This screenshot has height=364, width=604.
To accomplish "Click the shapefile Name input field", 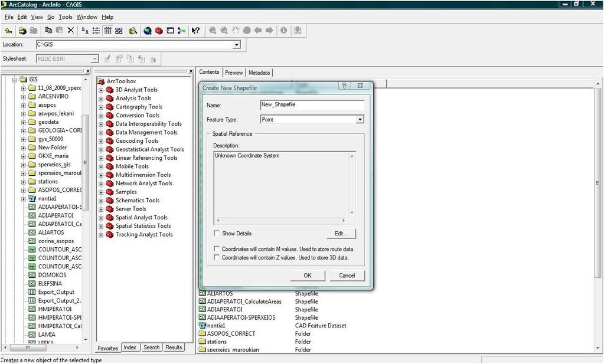I will pyautogui.click(x=312, y=104).
